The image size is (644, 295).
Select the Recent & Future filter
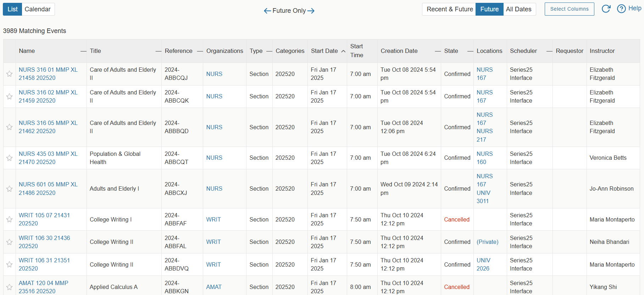(449, 9)
